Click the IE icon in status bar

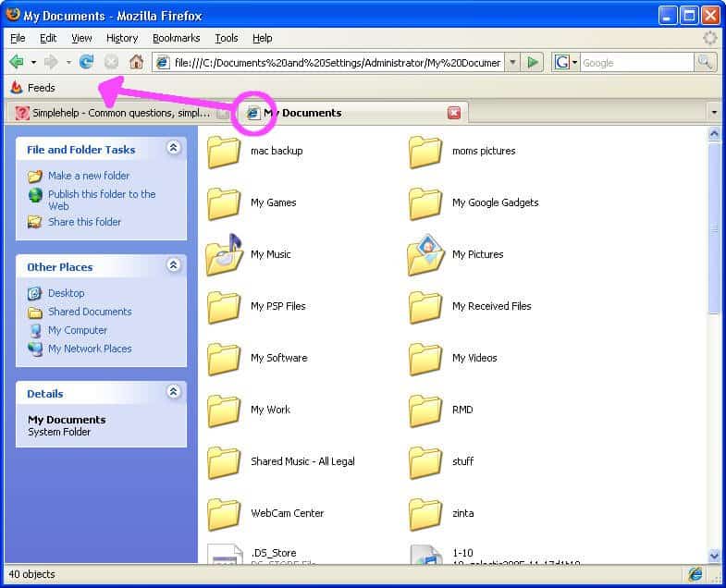click(x=695, y=574)
